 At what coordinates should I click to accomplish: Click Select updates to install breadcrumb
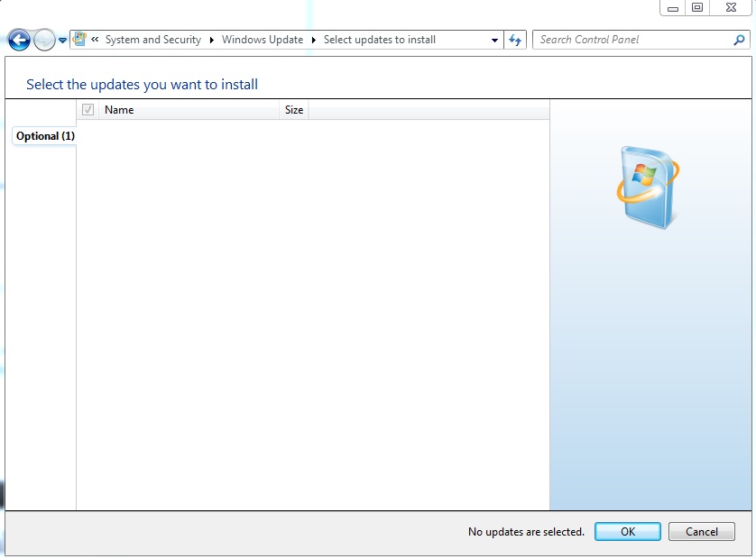pos(380,40)
